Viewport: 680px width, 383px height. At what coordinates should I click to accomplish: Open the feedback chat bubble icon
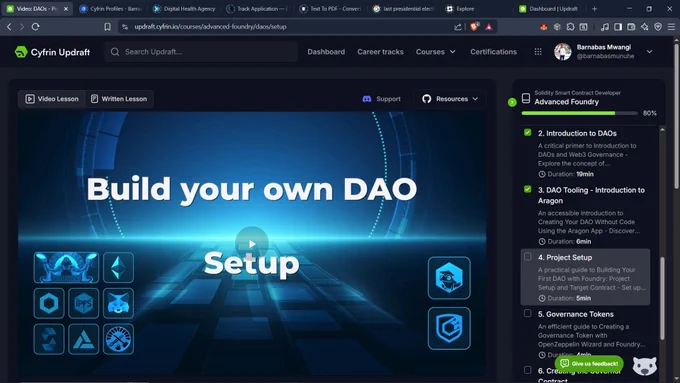564,363
